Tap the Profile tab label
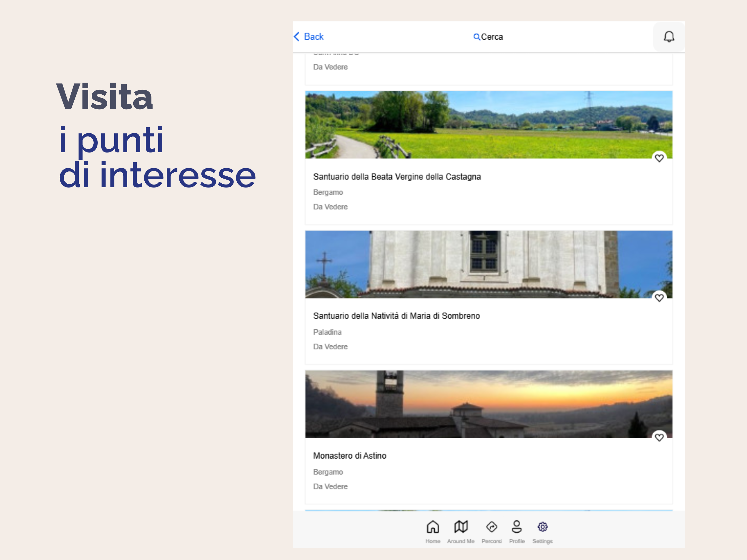Image resolution: width=747 pixels, height=560 pixels. click(x=517, y=541)
